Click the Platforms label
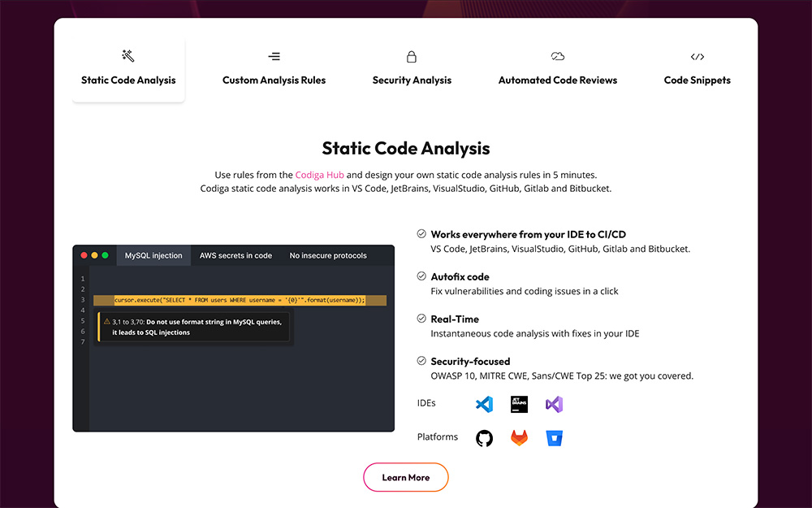Screen dimensions: 812x508 (x=438, y=437)
